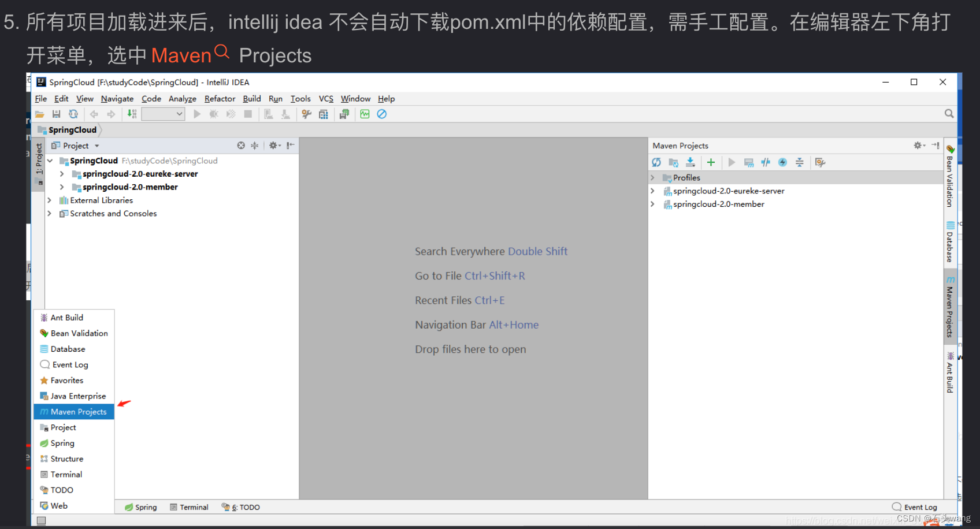Open the Refactor menu
This screenshot has height=529, width=980.
click(220, 99)
